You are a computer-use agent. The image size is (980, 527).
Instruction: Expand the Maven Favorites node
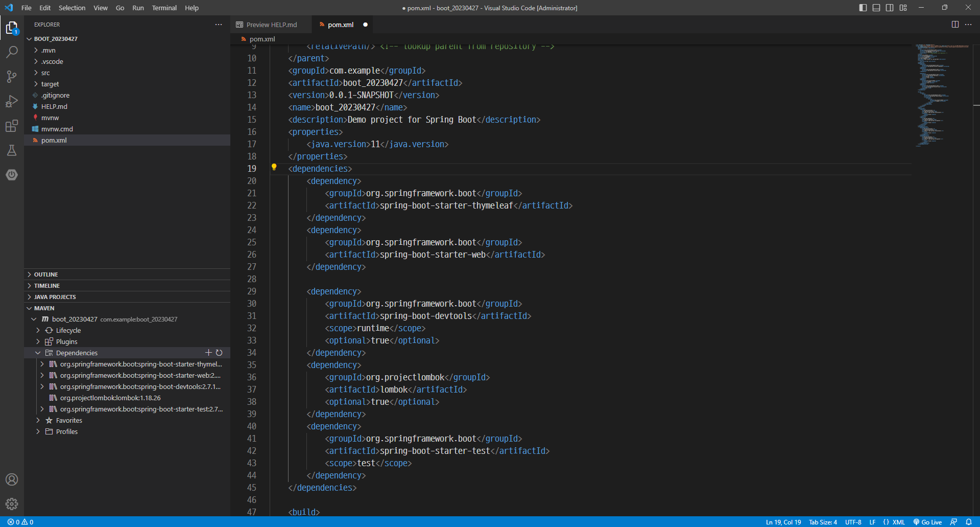(x=127, y=420)
